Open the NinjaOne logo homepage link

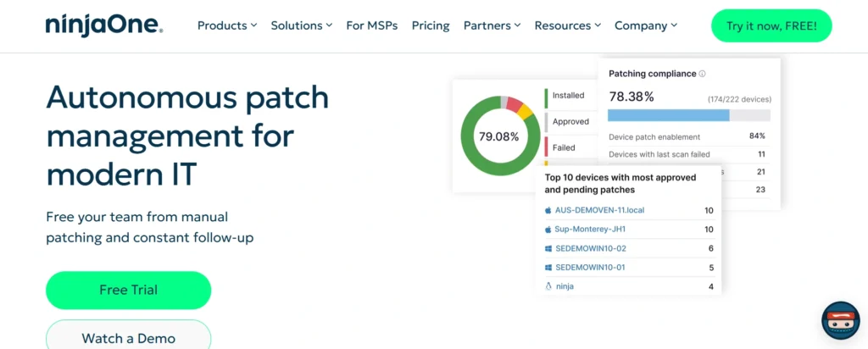pyautogui.click(x=104, y=25)
